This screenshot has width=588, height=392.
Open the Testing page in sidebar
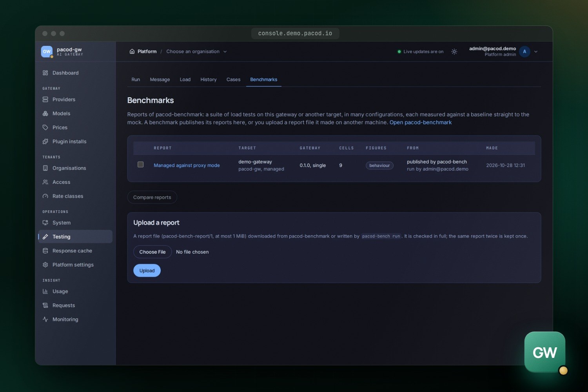(75, 237)
